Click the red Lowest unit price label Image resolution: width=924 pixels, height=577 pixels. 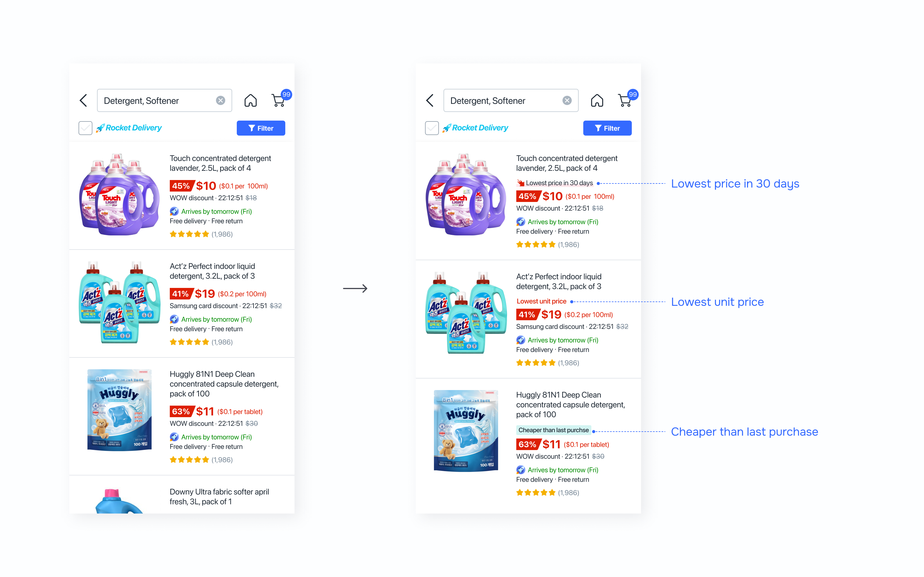pyautogui.click(x=541, y=301)
